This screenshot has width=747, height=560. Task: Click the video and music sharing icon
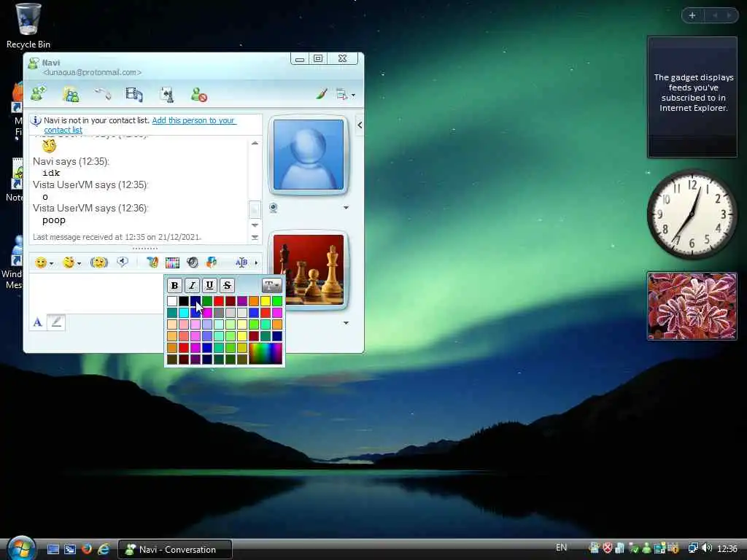pos(134,94)
